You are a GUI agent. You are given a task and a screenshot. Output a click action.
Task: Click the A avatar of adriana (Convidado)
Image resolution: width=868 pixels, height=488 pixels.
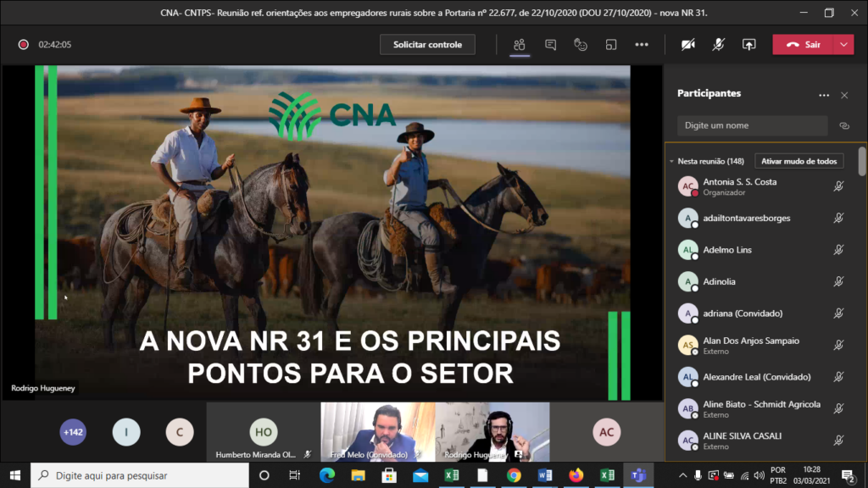687,313
